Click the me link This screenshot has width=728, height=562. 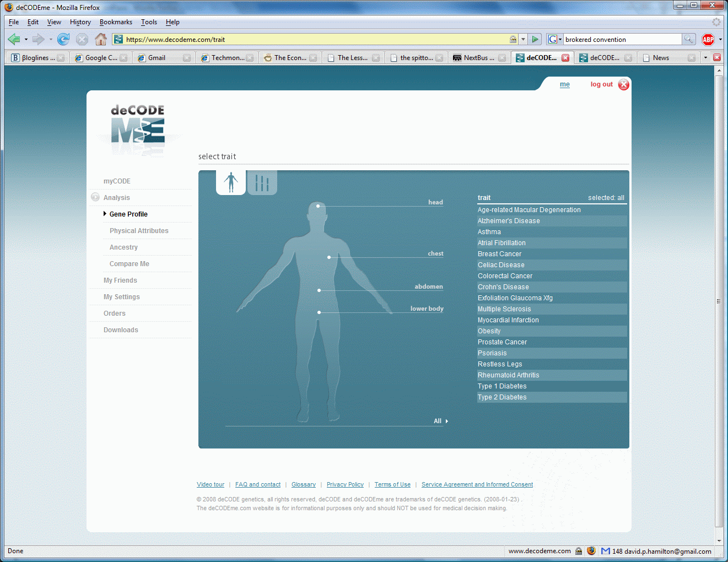(x=565, y=84)
